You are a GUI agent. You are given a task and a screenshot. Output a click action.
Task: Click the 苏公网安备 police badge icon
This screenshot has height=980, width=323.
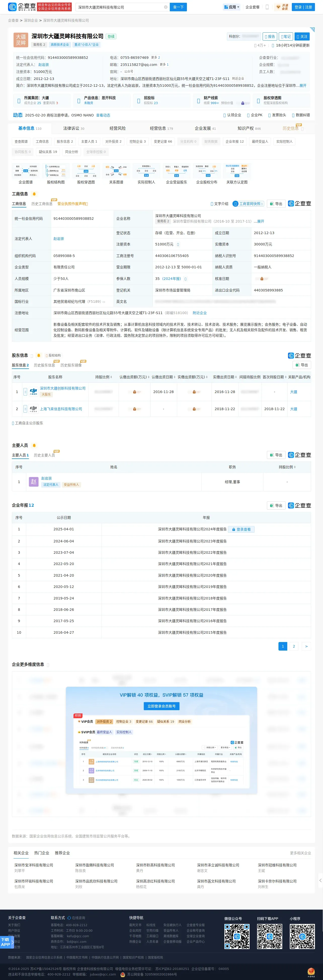123,974
